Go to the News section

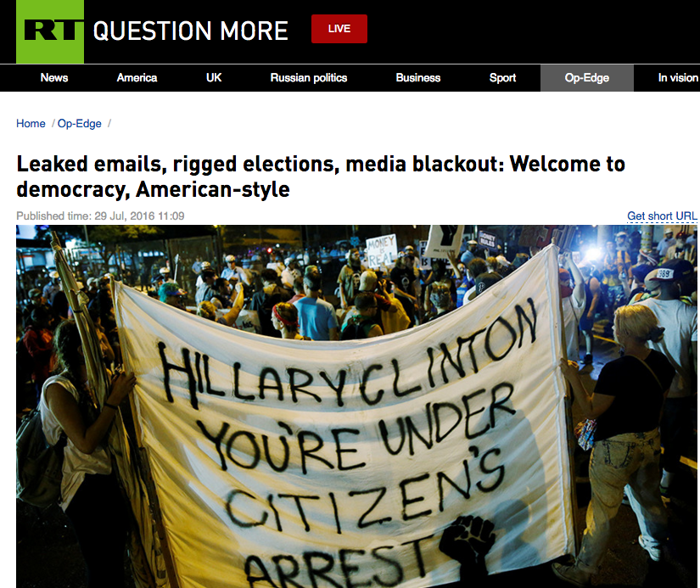pyautogui.click(x=54, y=78)
